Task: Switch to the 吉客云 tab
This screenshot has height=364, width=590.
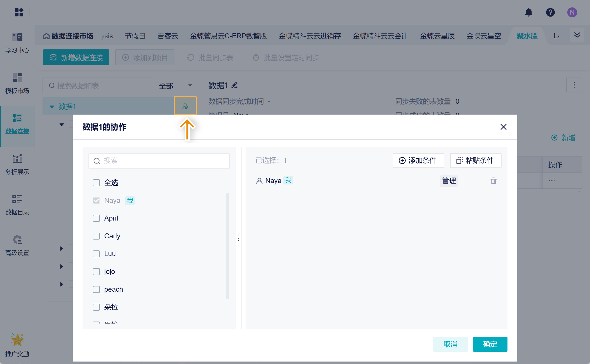Action: 168,36
